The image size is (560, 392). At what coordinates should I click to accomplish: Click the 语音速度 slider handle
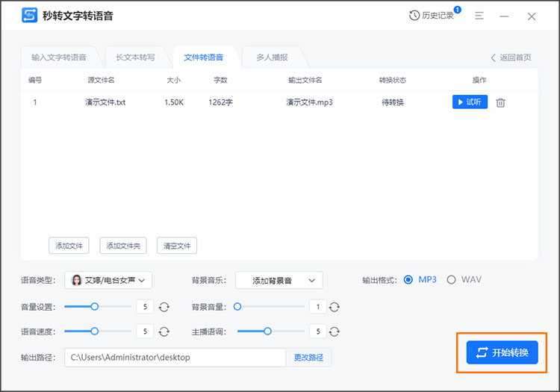point(94,332)
